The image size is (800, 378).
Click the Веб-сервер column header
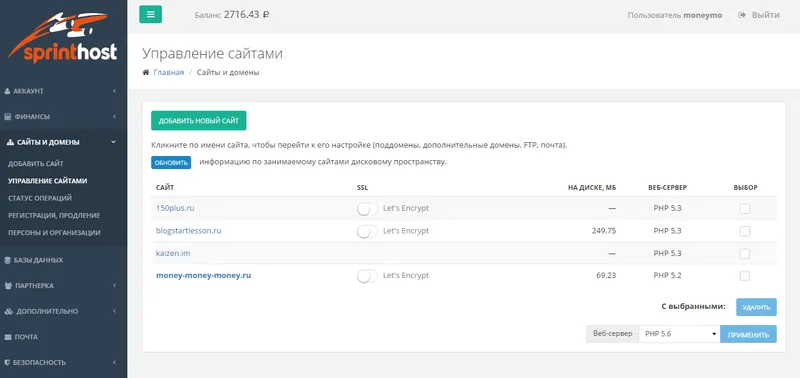[x=667, y=188]
